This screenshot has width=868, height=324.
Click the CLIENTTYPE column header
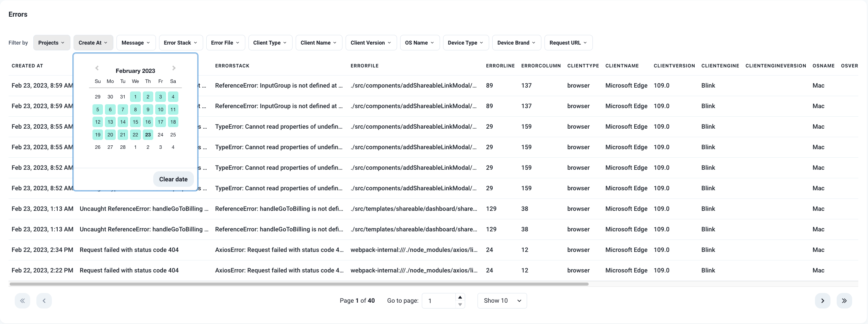coord(583,66)
